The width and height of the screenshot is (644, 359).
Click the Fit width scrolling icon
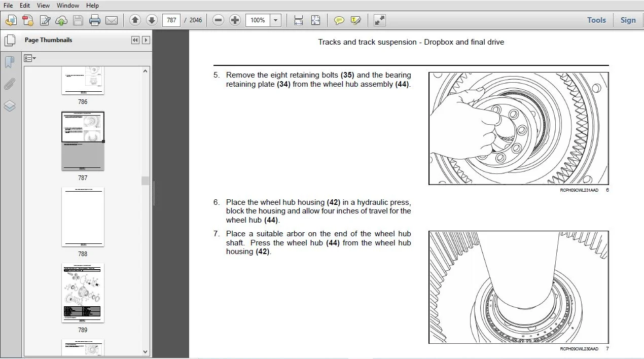click(299, 20)
